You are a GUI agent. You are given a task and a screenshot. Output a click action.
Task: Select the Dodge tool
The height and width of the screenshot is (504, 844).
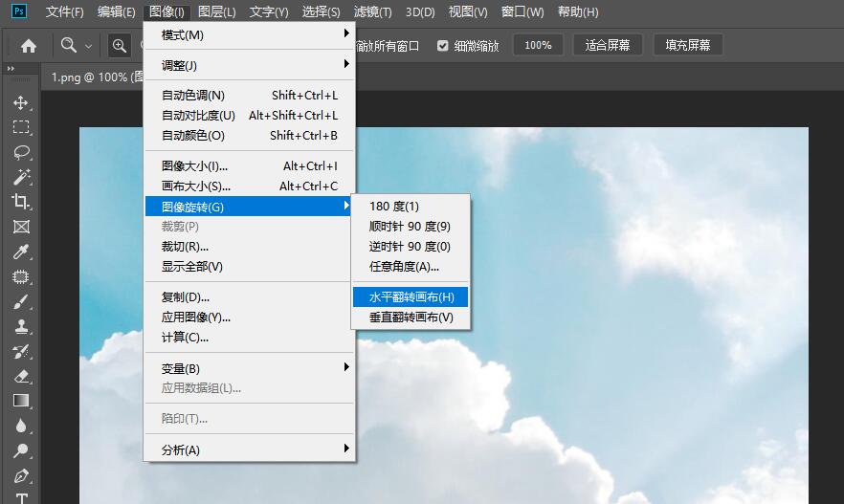(21, 450)
